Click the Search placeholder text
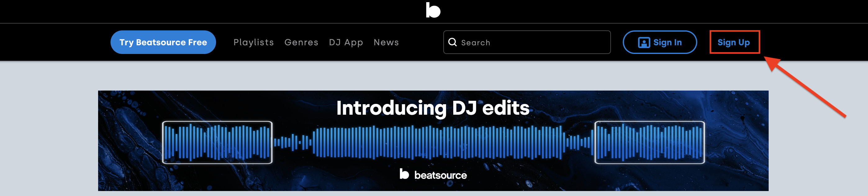This screenshot has height=196, width=868. (x=476, y=42)
